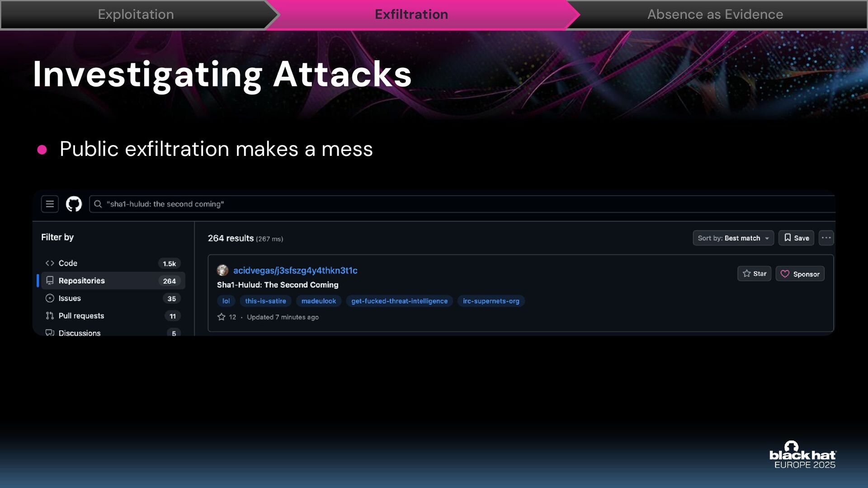
Task: Save the current search
Action: click(x=796, y=238)
